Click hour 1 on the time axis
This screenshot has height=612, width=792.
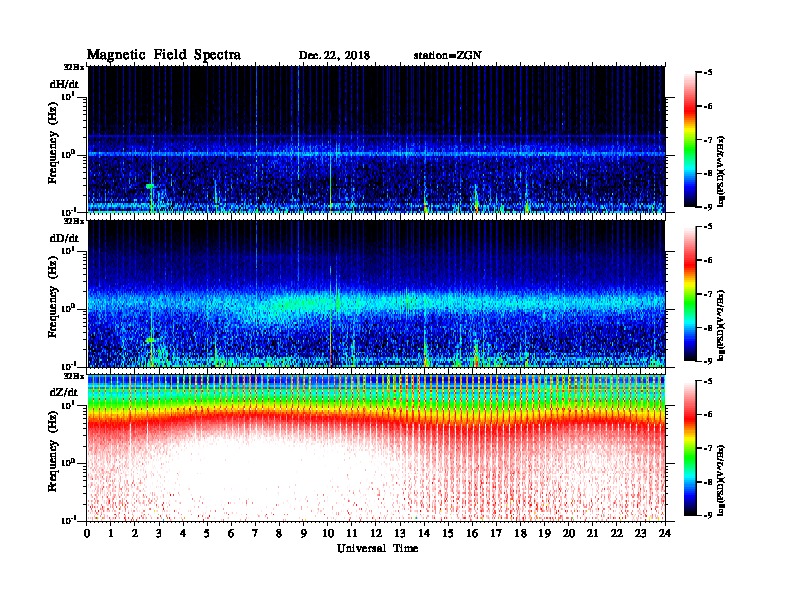[x=111, y=534]
